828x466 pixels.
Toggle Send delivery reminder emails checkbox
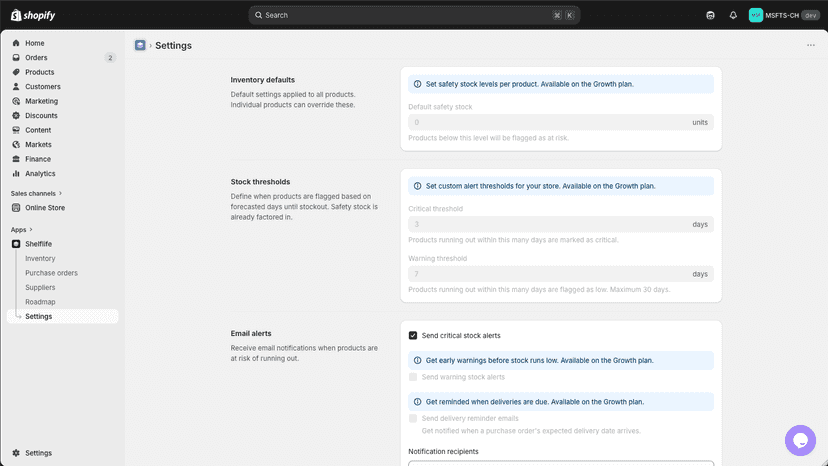coord(413,418)
